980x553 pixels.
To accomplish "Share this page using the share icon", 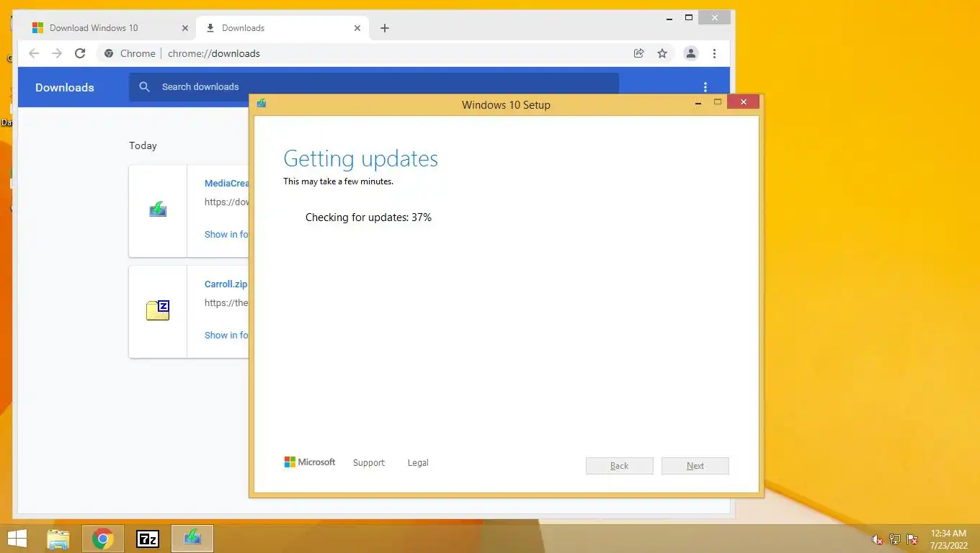I will 638,53.
